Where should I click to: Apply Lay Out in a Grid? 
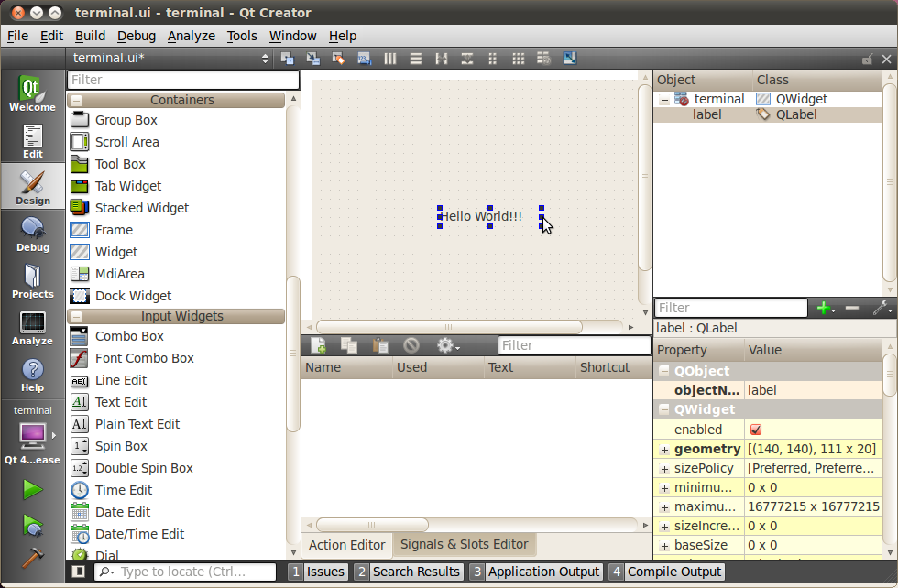(519, 59)
